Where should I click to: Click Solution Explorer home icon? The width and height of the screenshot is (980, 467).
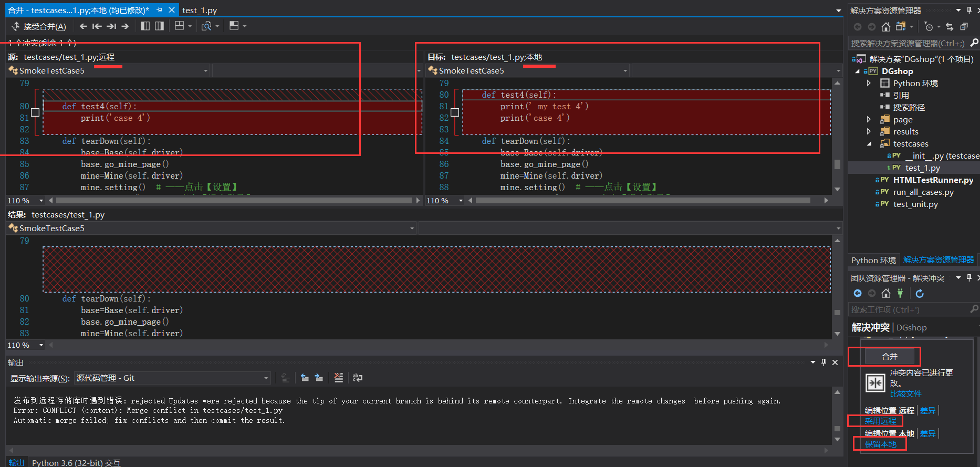(x=886, y=27)
